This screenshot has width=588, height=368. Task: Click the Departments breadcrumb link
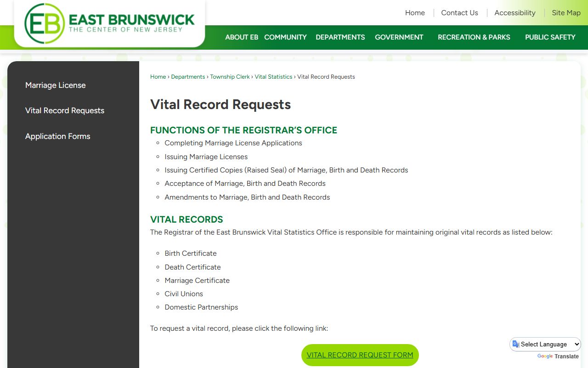[x=188, y=77]
